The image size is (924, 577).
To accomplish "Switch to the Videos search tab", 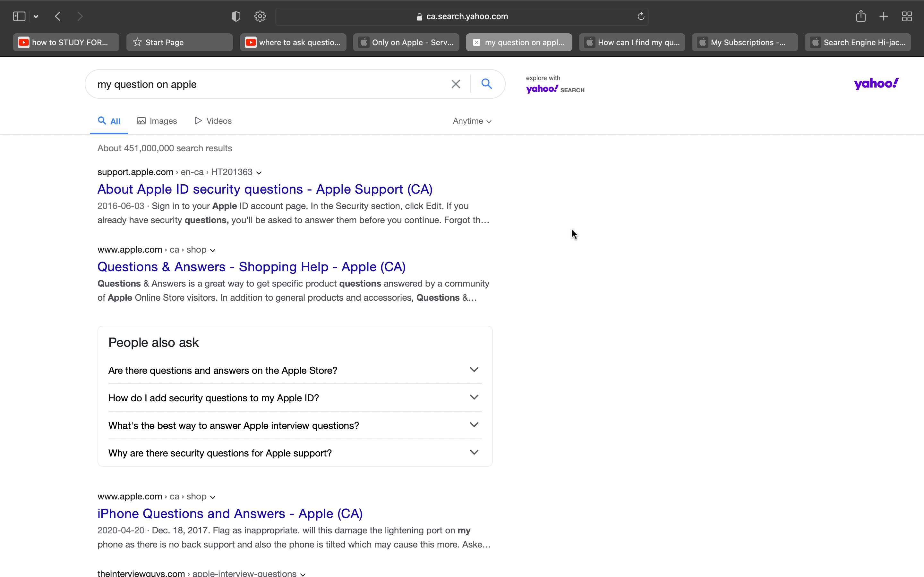I will (213, 121).
